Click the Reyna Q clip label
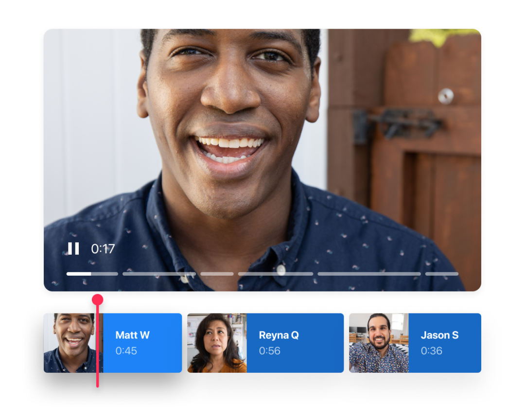Screen dimensions: 525x420 coord(279,335)
